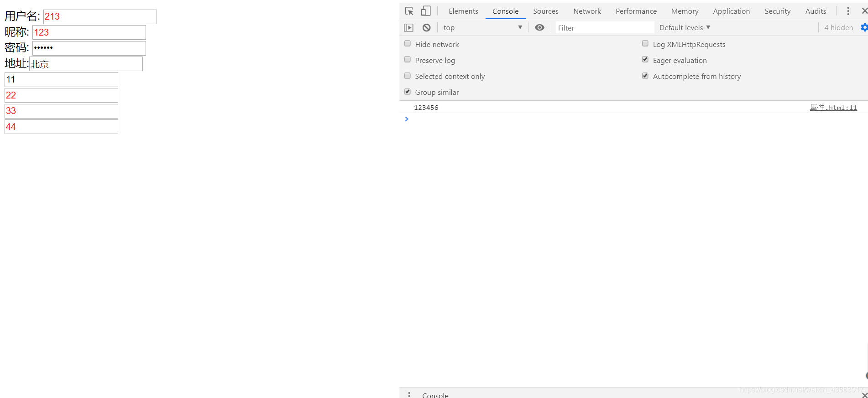This screenshot has width=868, height=398.
Task: Focus the 密码 password field
Action: [x=89, y=48]
